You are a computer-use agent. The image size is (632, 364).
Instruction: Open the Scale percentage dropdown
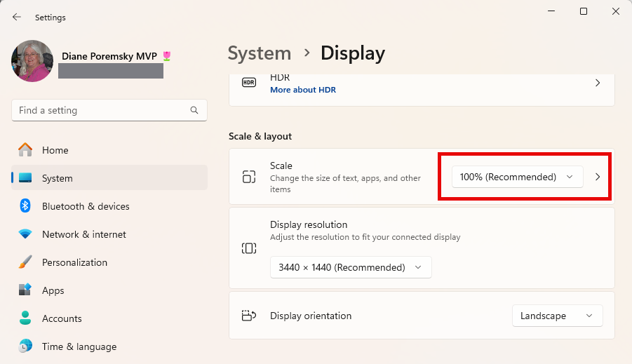click(x=517, y=177)
